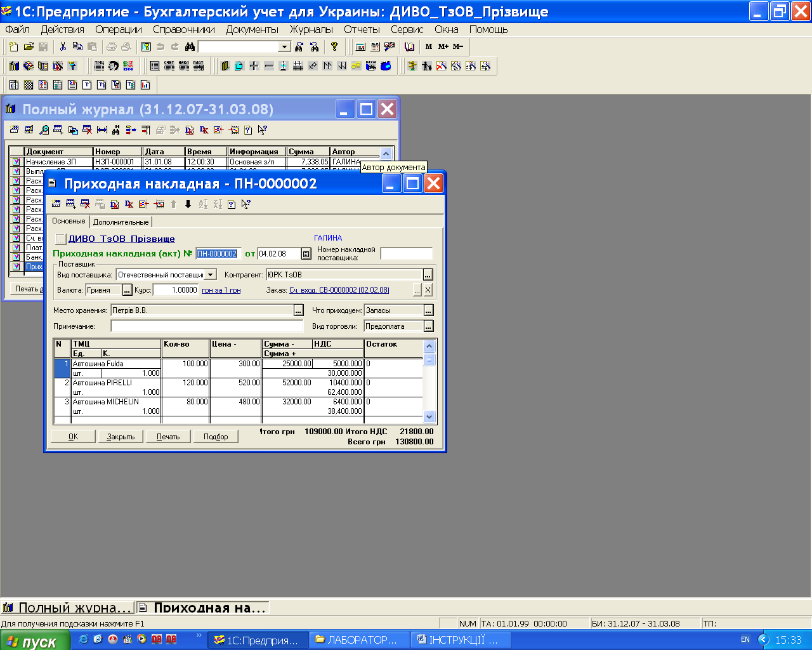
Task: Click the New document icon in main toolbar
Action: (14, 46)
